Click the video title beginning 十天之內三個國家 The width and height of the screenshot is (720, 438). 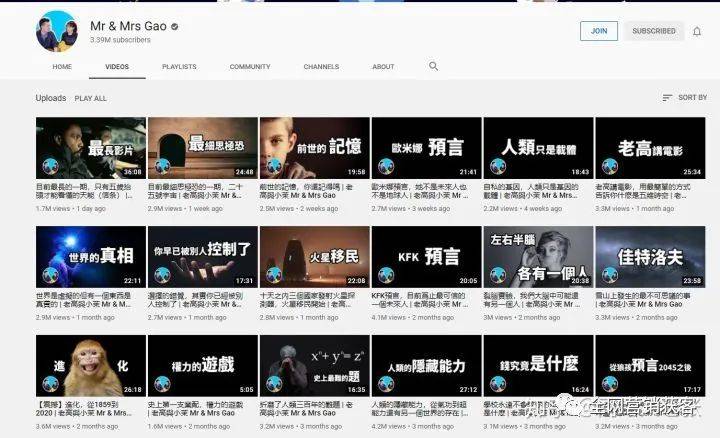click(308, 300)
